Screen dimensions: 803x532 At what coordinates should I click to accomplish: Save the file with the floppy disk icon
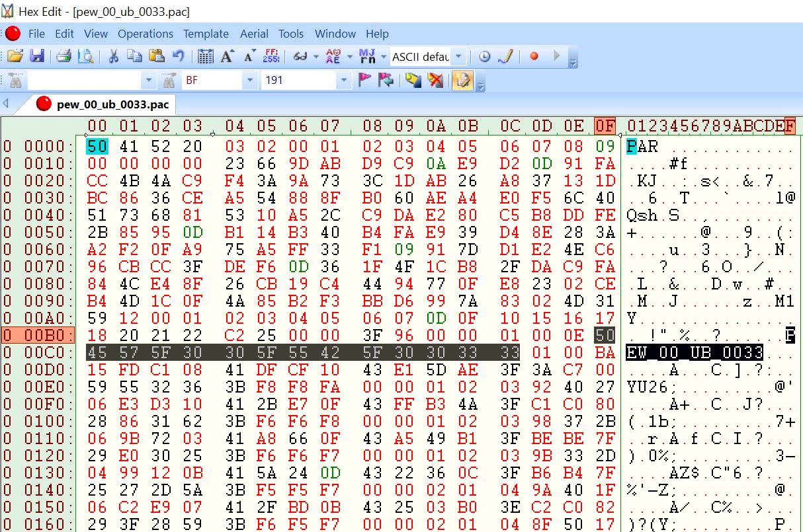(x=37, y=57)
